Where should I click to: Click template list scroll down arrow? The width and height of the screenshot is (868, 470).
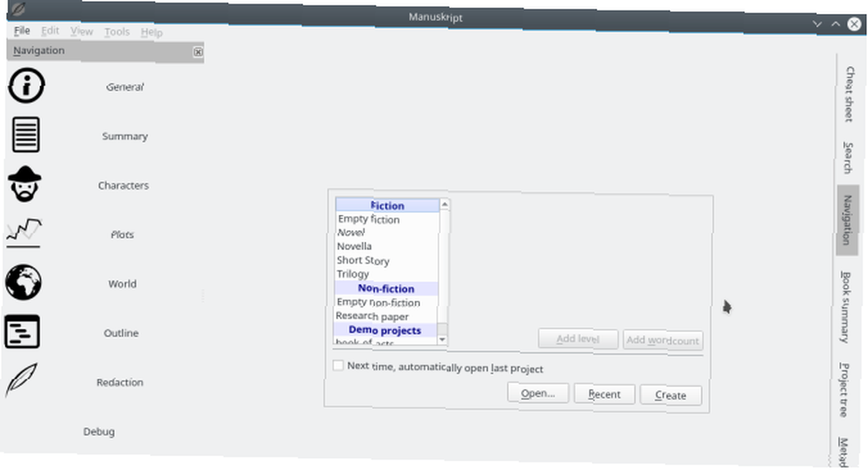point(443,340)
